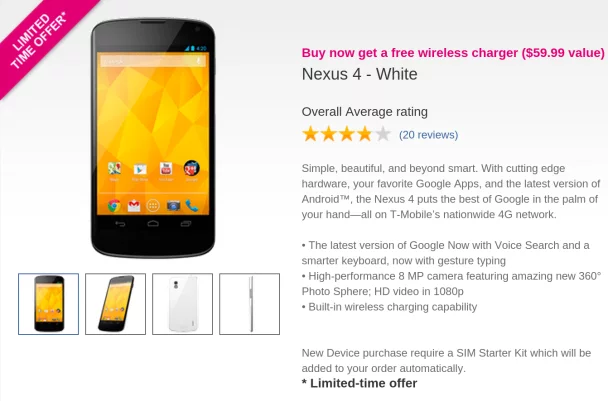Click the fifth grey rating star

[383, 134]
